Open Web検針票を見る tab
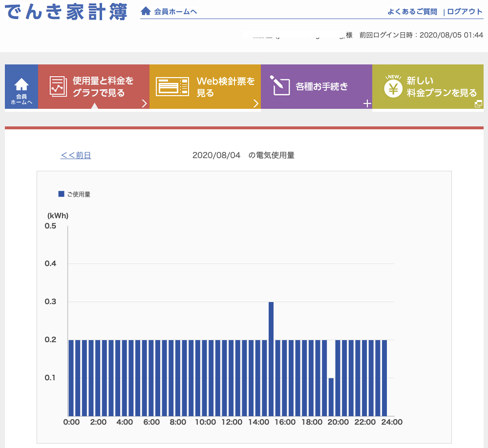Viewport: 488px width, 448px height. point(225,86)
